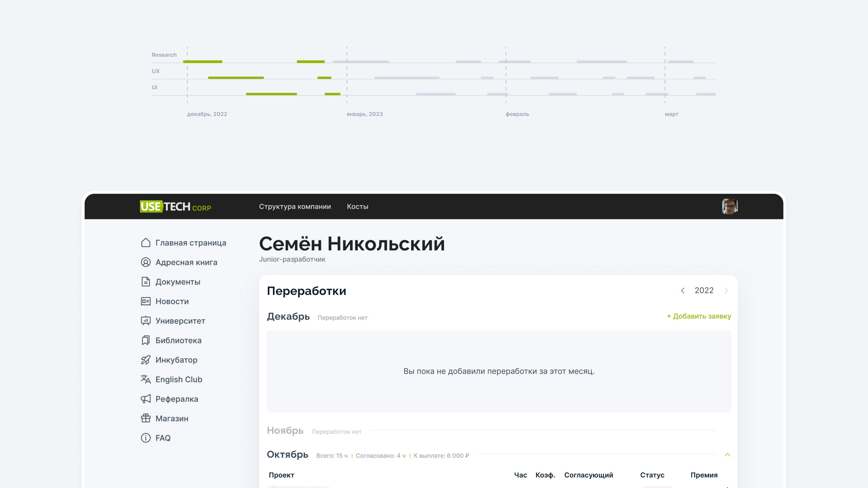Click the Университет presentation icon
This screenshot has width=868, height=488.
(146, 321)
